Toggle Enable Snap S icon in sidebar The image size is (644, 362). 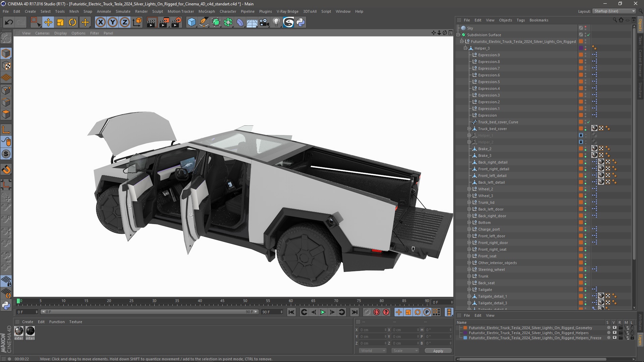[x=6, y=154]
